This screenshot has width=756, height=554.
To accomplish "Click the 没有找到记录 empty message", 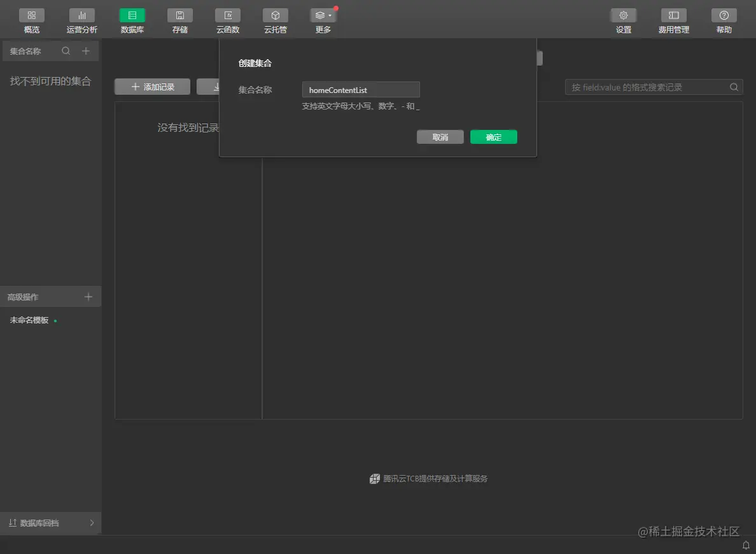I will tap(188, 127).
